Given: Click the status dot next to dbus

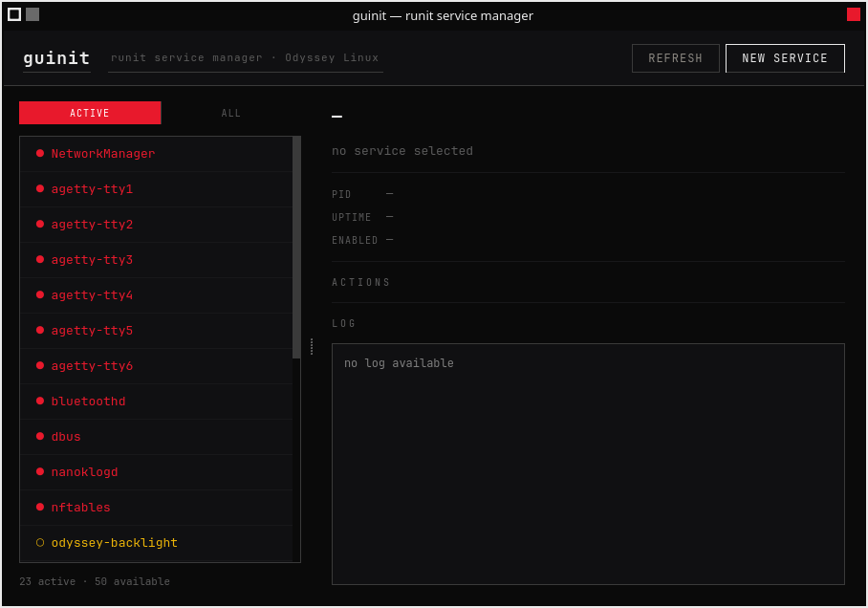Looking at the screenshot, I should coord(40,436).
